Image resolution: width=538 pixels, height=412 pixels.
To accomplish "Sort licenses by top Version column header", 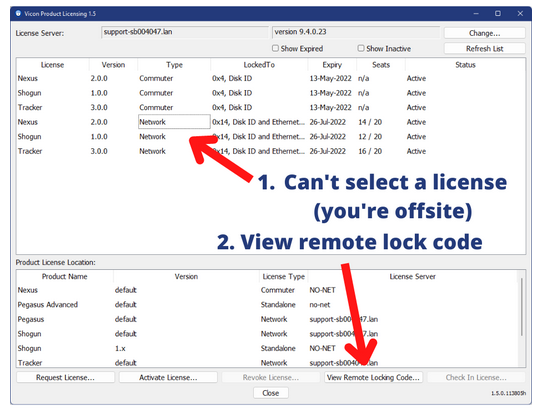I will (x=113, y=65).
